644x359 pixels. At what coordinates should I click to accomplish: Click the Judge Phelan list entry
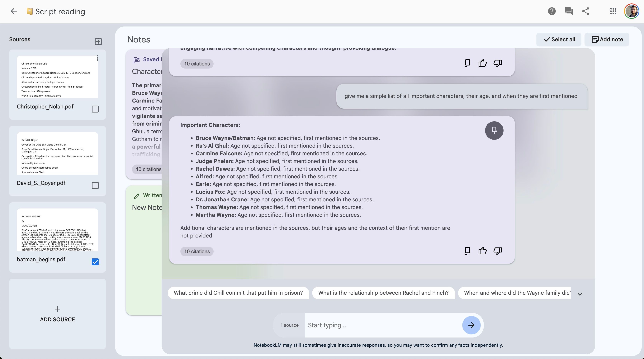click(x=277, y=161)
